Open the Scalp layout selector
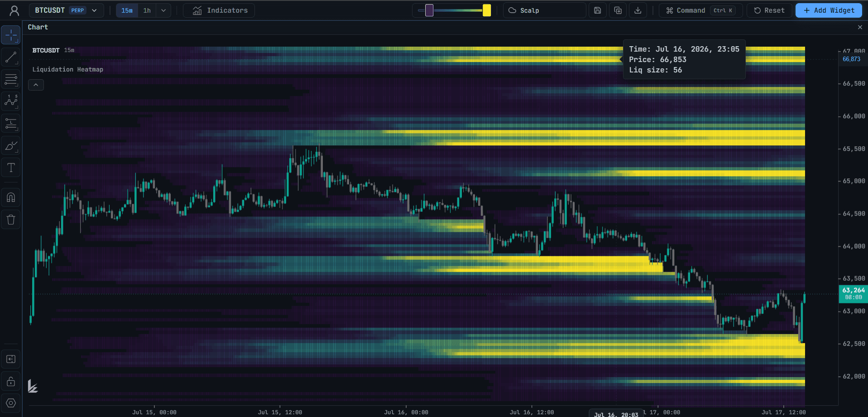 coord(544,10)
